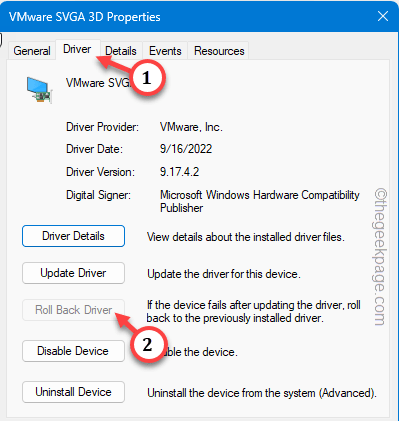Click Disable Device button
The image size is (399, 421).
[73, 351]
